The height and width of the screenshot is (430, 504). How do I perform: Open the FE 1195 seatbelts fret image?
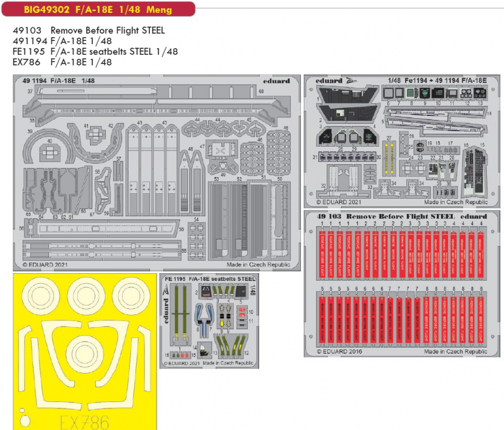pyautogui.click(x=209, y=321)
